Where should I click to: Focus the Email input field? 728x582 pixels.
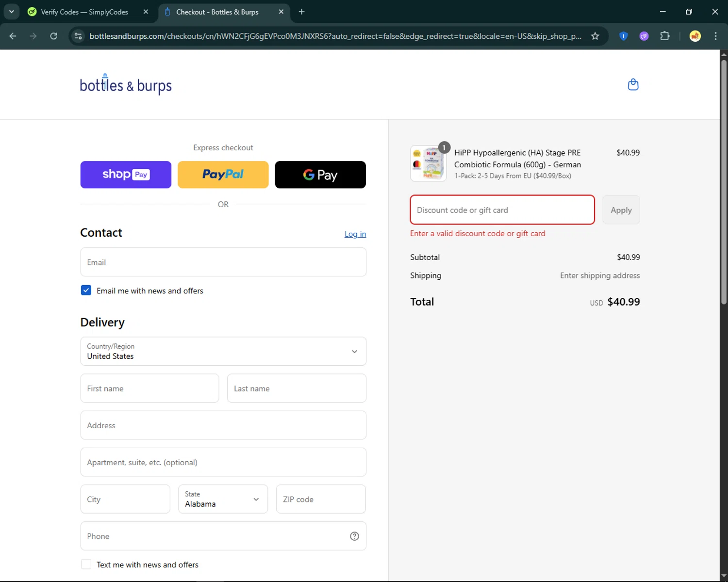pos(223,262)
